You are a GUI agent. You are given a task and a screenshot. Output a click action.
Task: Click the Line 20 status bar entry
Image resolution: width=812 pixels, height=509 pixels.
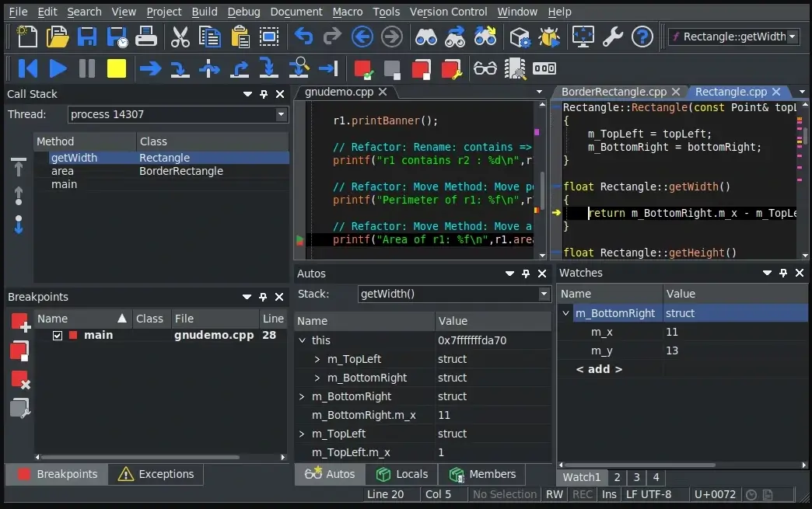(x=385, y=494)
